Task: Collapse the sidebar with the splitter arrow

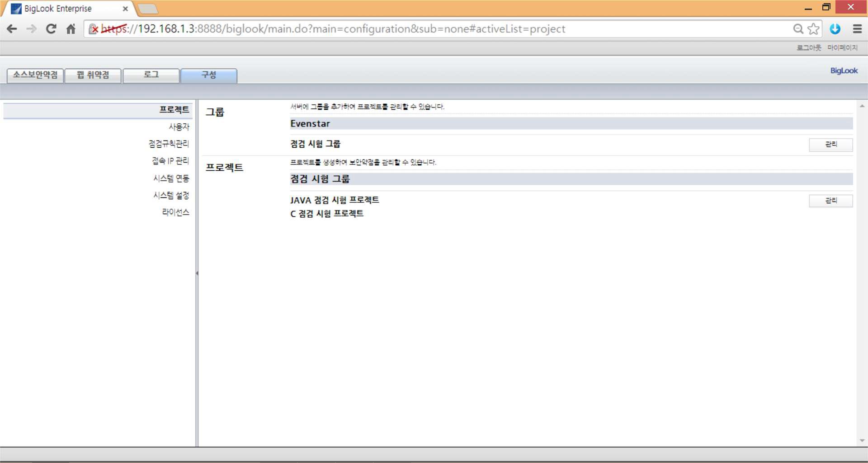Action: coord(197,273)
